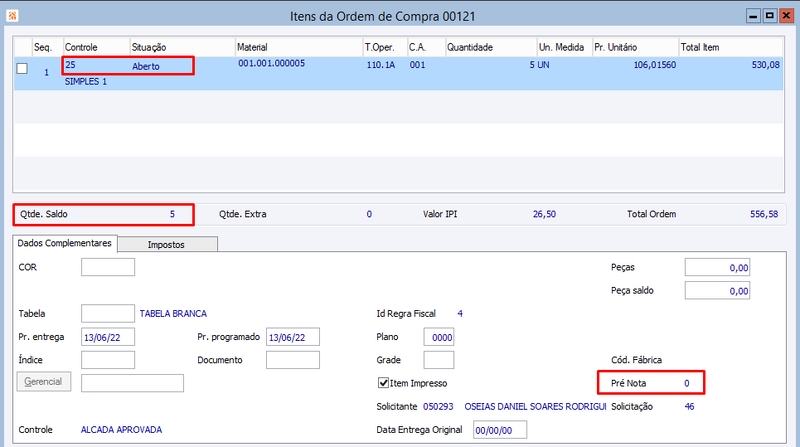Click the Id Regra Fiscal value 4
Screen dimensions: 800x447
click(460, 313)
